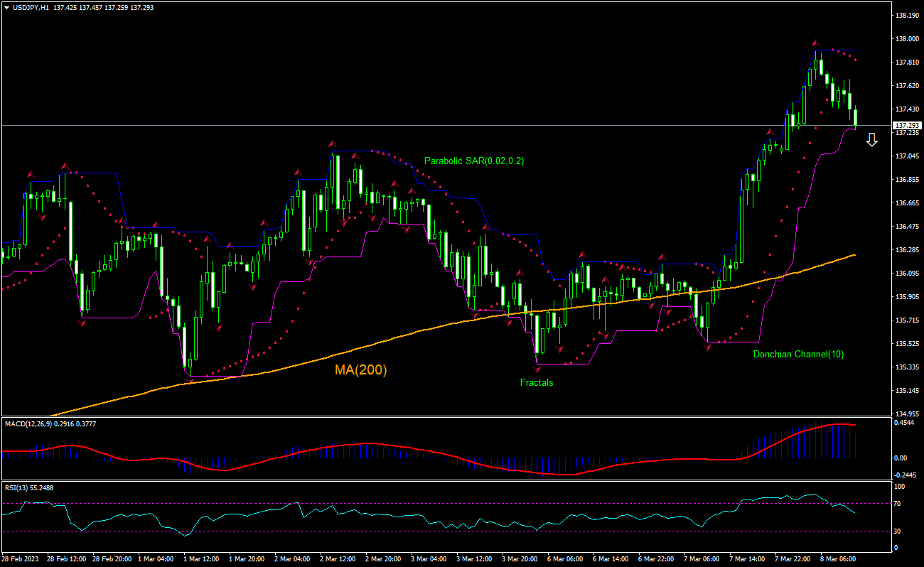This screenshot has width=924, height=567.
Task: Click the 137.810 price axis label
Action: coord(907,63)
